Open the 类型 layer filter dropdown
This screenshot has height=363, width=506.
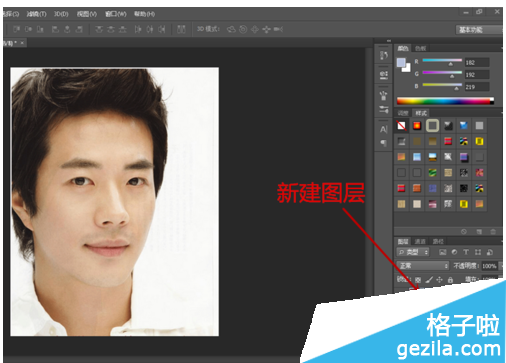[413, 252]
